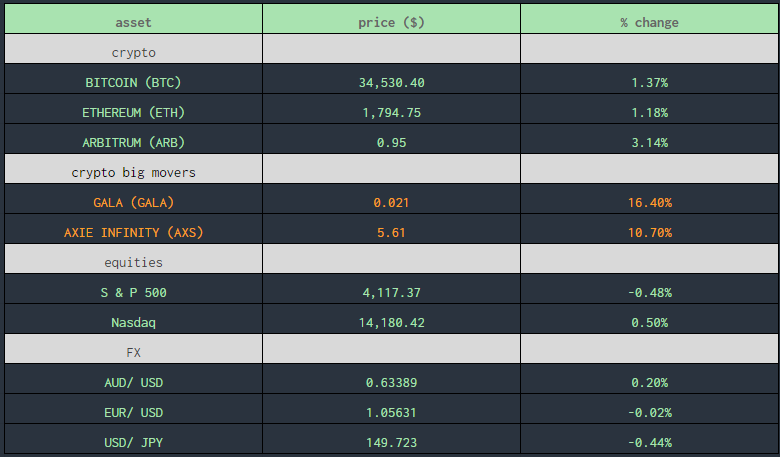Select the S & P 500 asset cell
This screenshot has height=457, width=780.
point(133,289)
